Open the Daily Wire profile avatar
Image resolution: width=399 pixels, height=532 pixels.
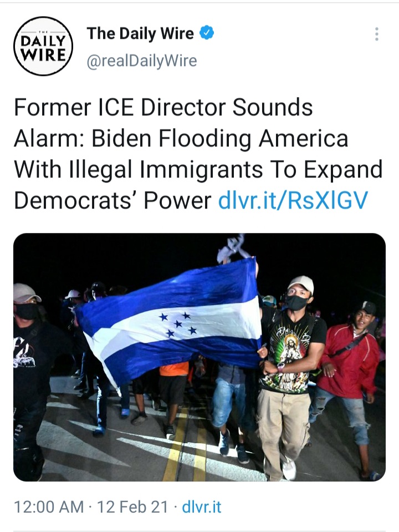point(43,46)
